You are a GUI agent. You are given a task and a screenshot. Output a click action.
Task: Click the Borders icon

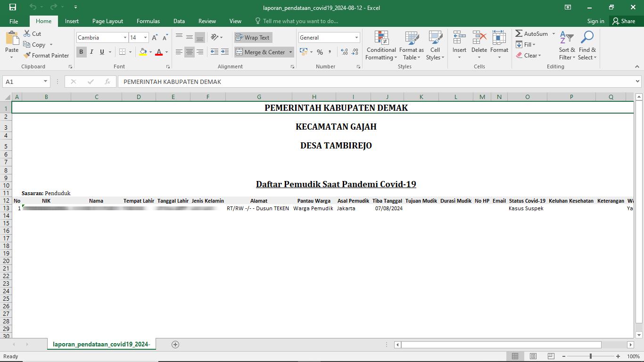coord(122,52)
